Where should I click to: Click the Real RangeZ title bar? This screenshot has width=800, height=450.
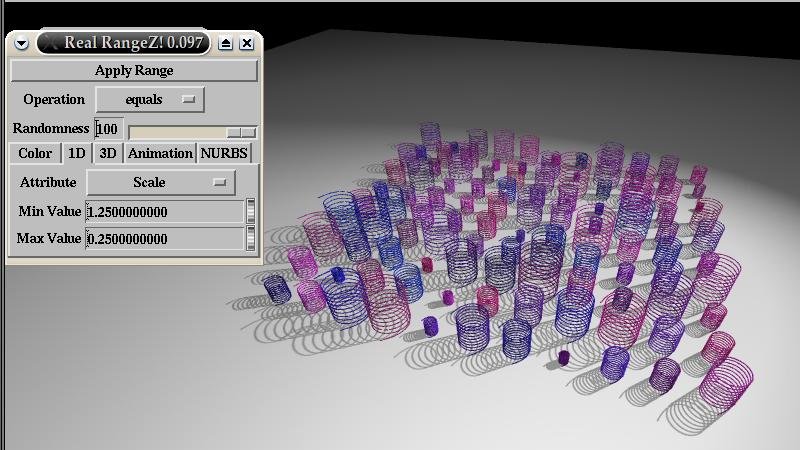point(123,43)
